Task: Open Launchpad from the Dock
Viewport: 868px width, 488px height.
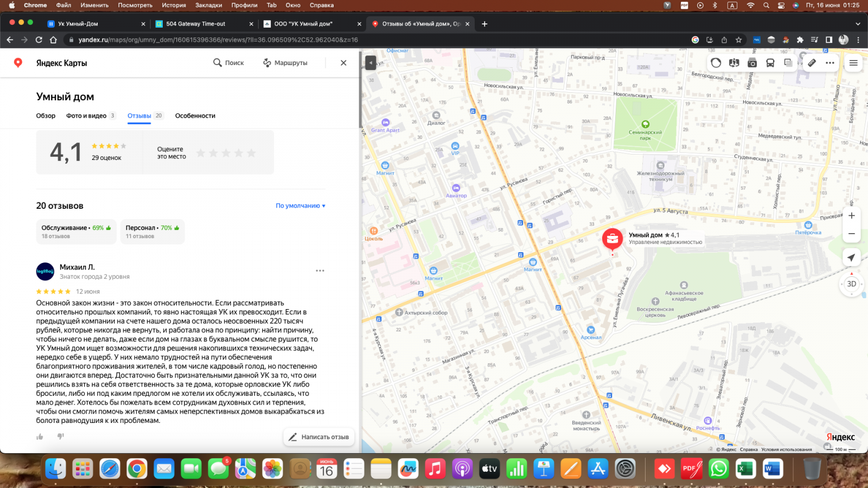Action: 82,468
